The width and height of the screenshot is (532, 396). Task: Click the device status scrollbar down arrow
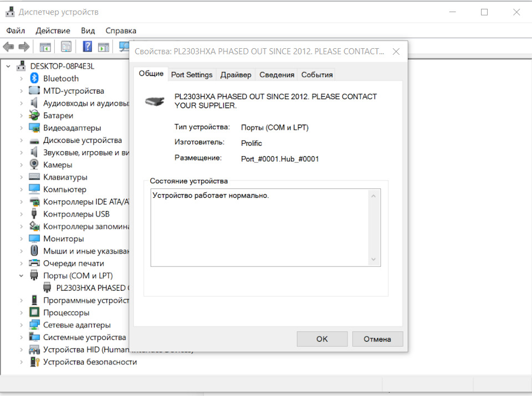(373, 259)
